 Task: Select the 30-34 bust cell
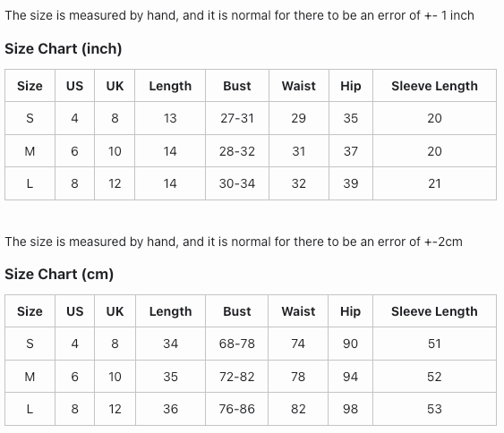[237, 183]
